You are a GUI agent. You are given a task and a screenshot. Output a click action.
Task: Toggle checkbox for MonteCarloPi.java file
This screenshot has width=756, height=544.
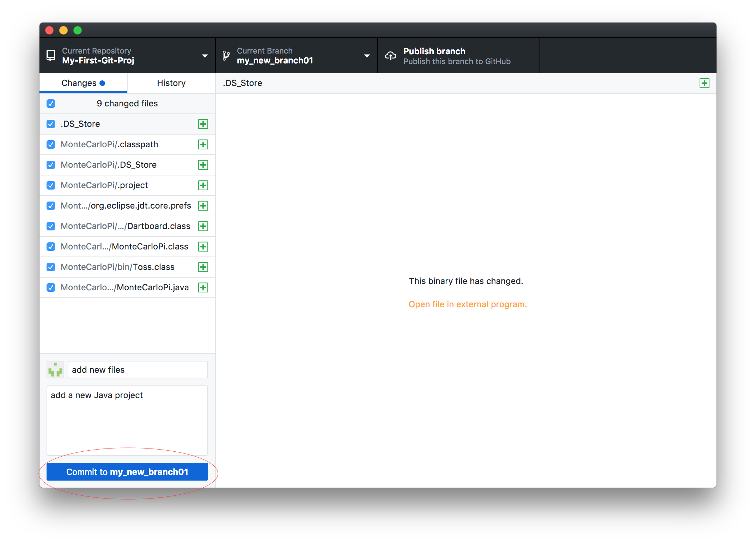click(51, 288)
